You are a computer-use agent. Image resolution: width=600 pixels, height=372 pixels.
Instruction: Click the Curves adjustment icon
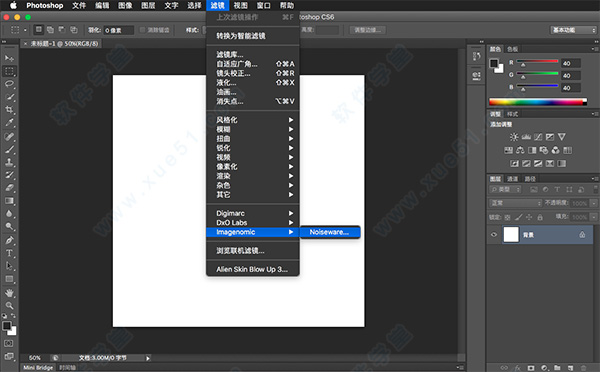coord(538,137)
